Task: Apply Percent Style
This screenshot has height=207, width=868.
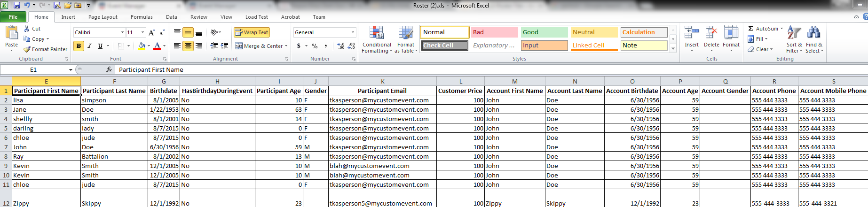Action: coord(315,46)
